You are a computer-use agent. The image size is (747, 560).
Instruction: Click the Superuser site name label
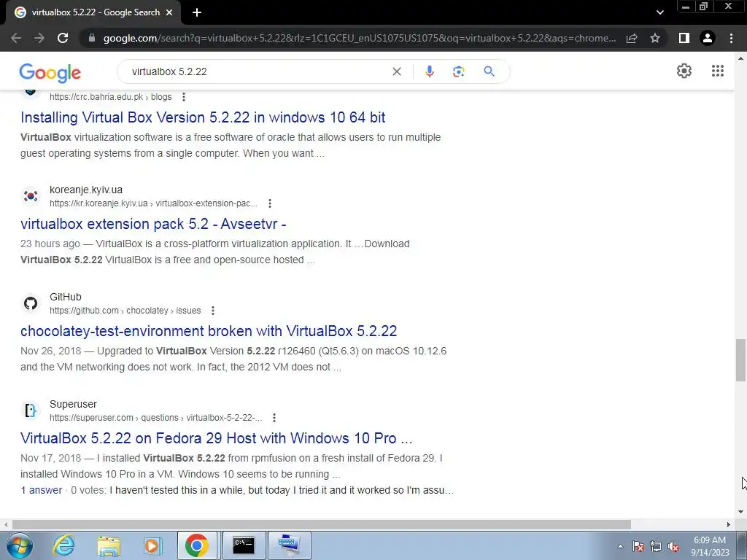click(73, 404)
